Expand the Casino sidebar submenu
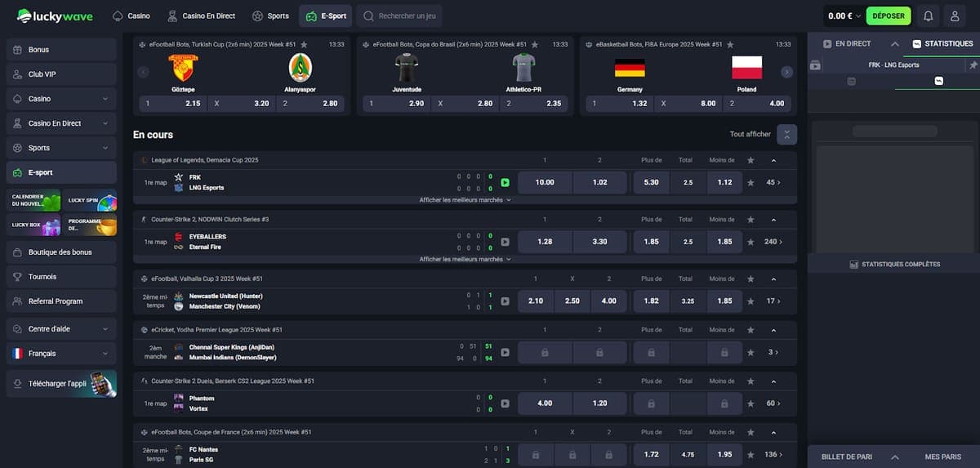Screen dimensions: 980x468 pyautogui.click(x=105, y=99)
